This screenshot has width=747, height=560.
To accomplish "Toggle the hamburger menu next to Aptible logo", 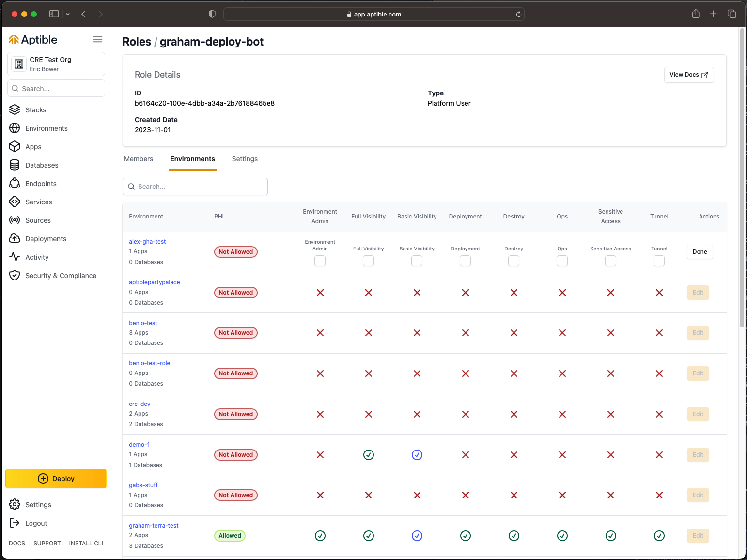I will 98,40.
